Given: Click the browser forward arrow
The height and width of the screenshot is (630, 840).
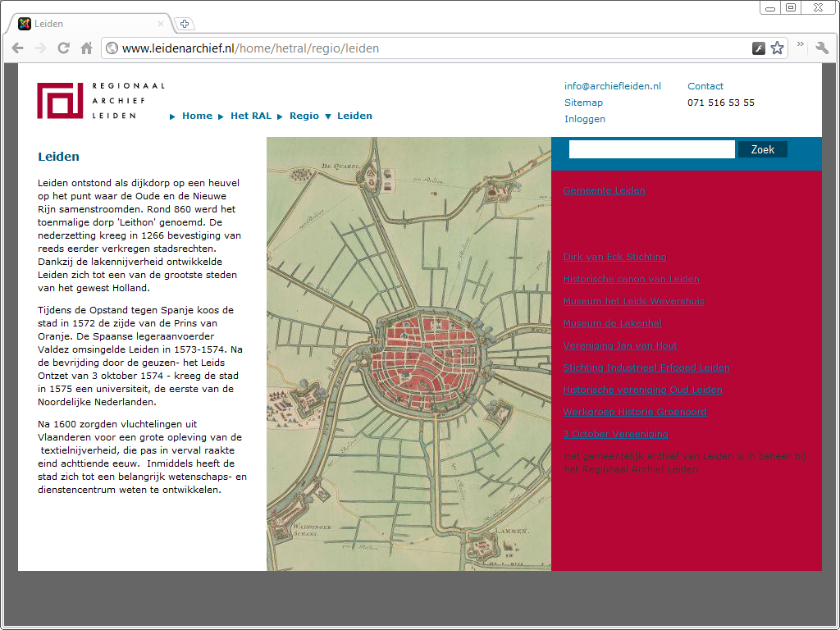Looking at the screenshot, I should coord(41,48).
